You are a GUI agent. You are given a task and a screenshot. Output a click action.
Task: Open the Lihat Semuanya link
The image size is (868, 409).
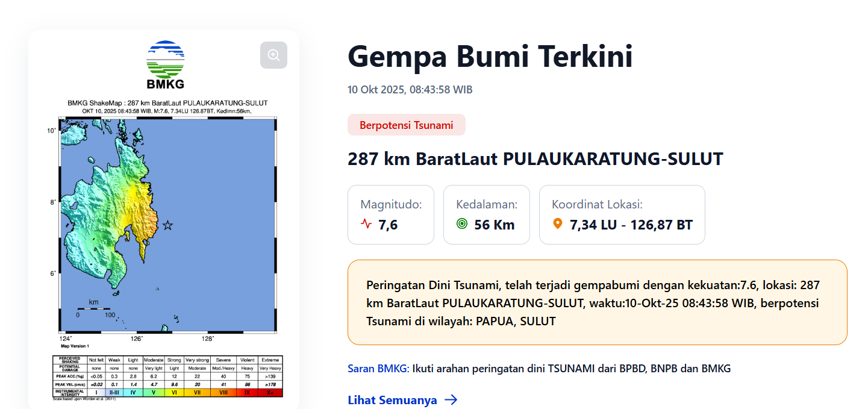(392, 400)
